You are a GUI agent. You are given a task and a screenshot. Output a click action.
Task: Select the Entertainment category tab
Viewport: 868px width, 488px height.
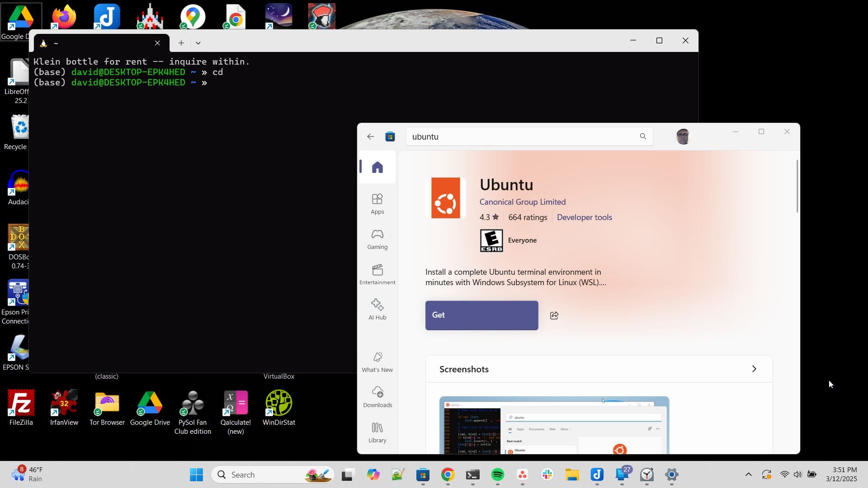pos(377,274)
